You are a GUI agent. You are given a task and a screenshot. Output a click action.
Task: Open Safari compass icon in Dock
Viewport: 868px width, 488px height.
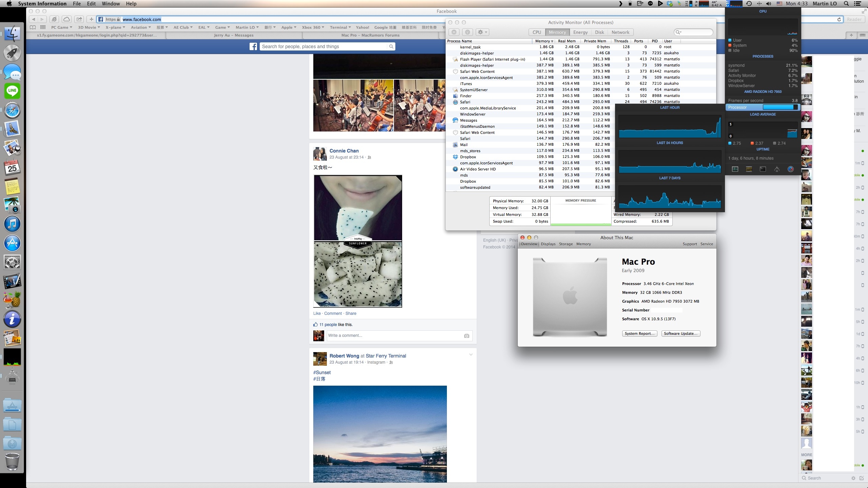[12, 110]
